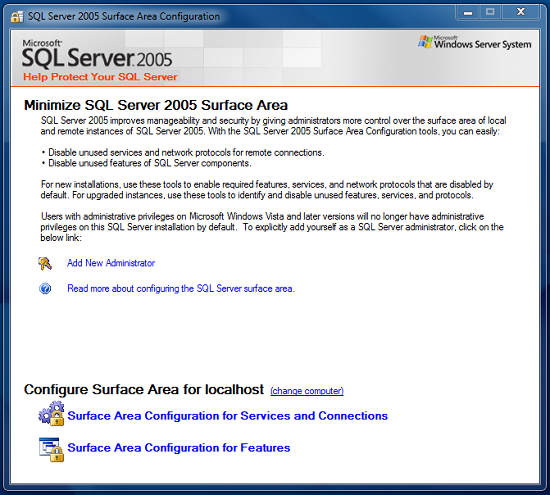Minimize the Surface Area Configuration window
The height and width of the screenshot is (495, 550).
(x=468, y=12)
